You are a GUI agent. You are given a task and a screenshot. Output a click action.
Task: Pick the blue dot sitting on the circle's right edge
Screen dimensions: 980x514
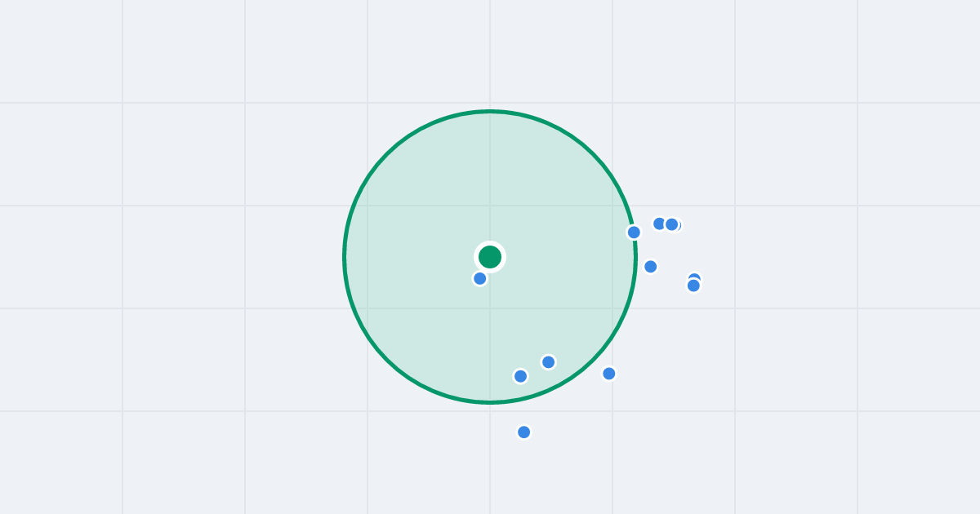point(634,232)
